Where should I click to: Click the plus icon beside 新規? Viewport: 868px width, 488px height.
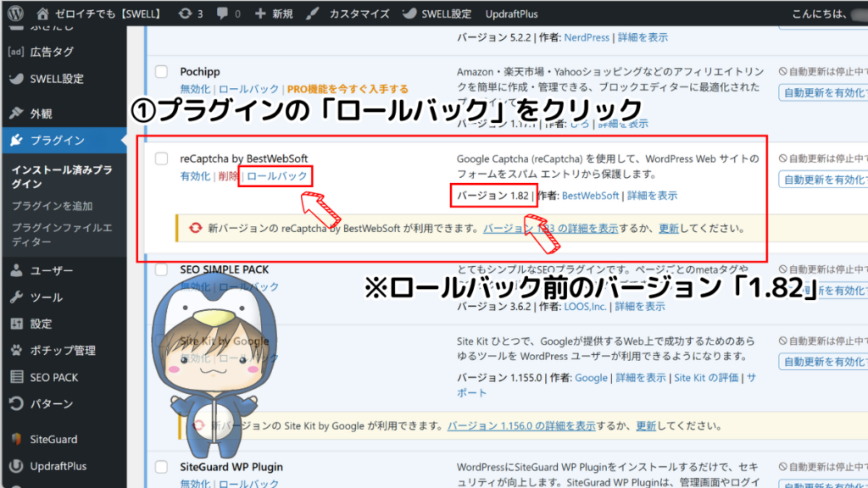click(x=260, y=14)
